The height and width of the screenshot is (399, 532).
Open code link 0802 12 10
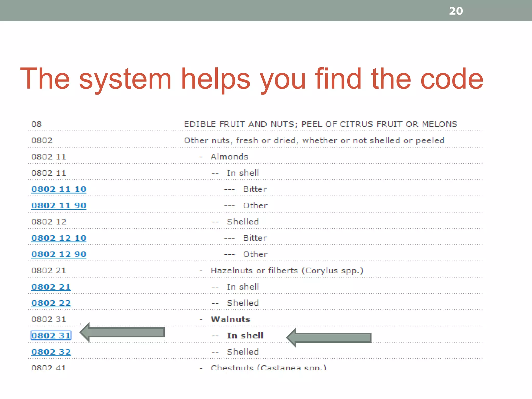58,238
